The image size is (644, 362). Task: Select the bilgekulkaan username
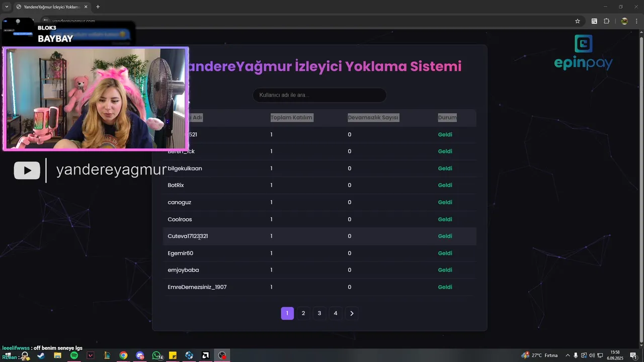coord(185,168)
